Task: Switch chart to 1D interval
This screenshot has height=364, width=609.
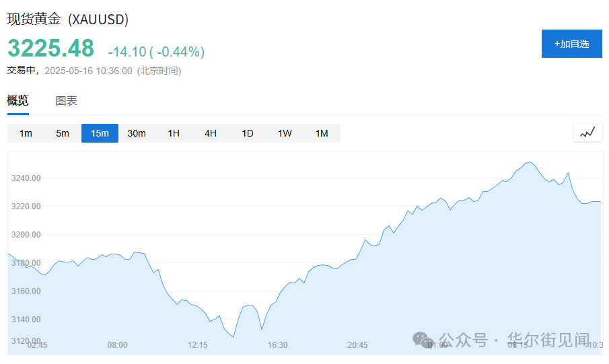Action: point(248,133)
